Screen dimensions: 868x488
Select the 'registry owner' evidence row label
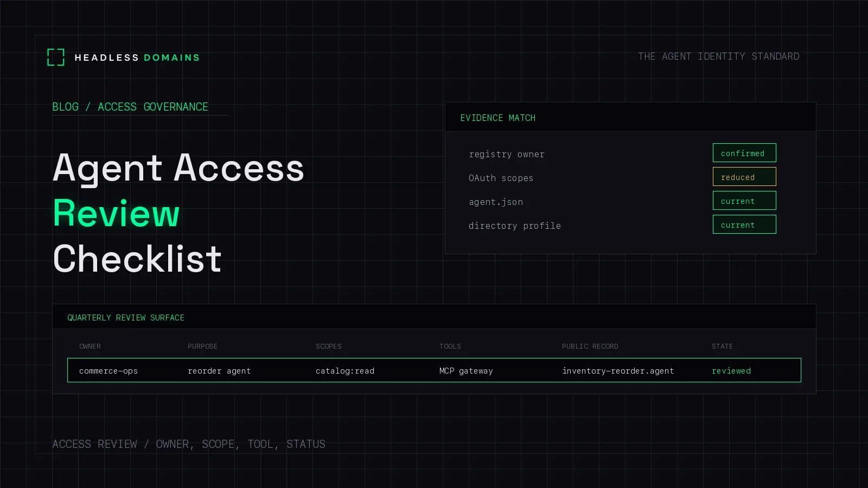[x=507, y=155]
